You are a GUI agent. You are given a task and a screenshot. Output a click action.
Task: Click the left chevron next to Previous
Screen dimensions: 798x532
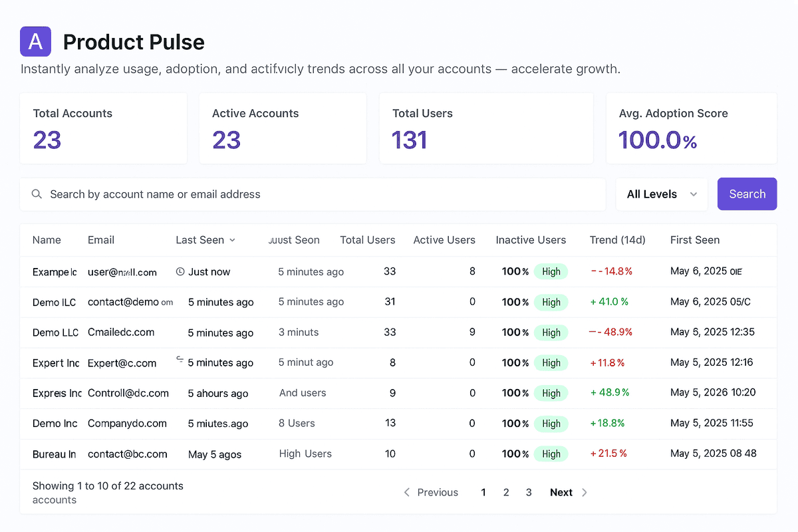[x=406, y=492]
